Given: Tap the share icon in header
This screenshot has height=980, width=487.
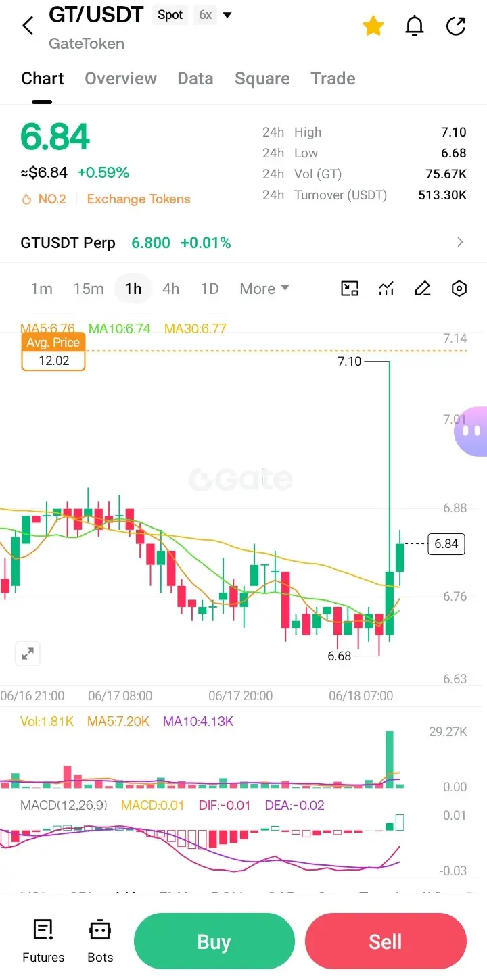Looking at the screenshot, I should (x=456, y=26).
